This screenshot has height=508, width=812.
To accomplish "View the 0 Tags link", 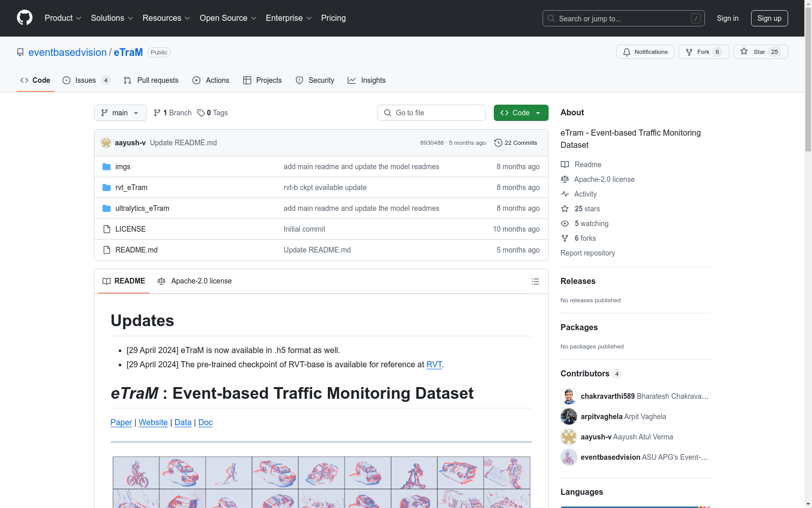I will pyautogui.click(x=213, y=113).
